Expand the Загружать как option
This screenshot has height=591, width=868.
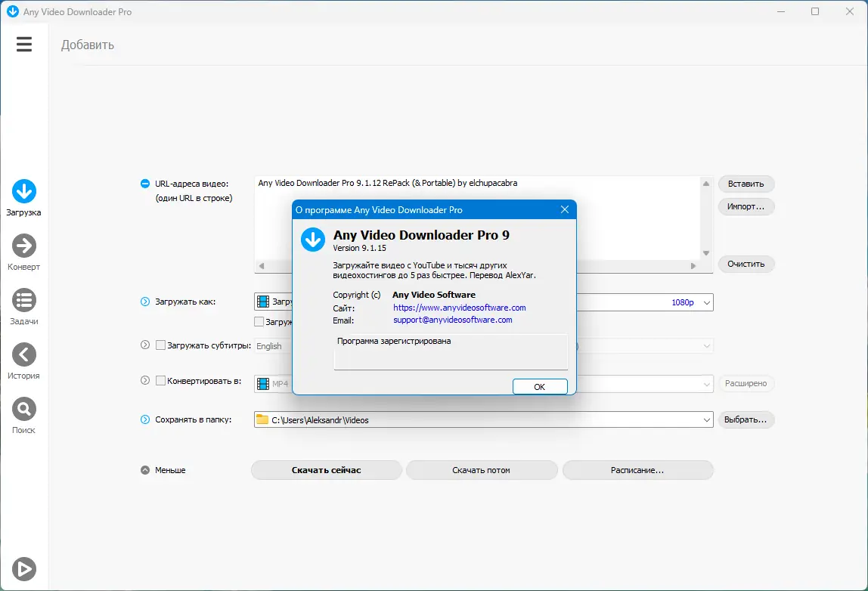145,302
